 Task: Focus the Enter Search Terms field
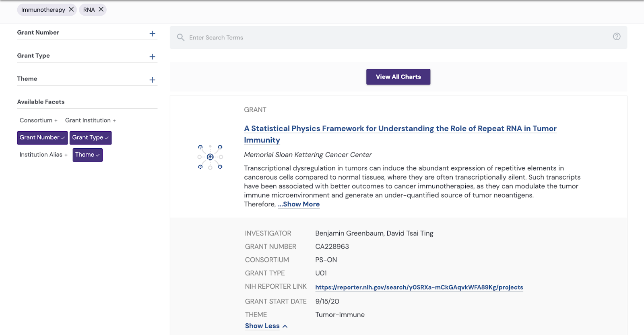(394, 37)
